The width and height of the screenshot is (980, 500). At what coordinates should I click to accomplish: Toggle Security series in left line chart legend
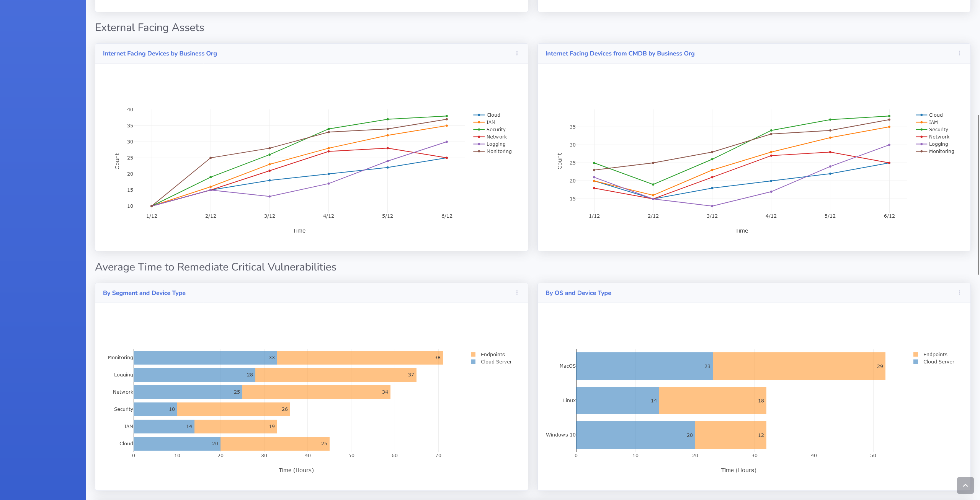[495, 129]
